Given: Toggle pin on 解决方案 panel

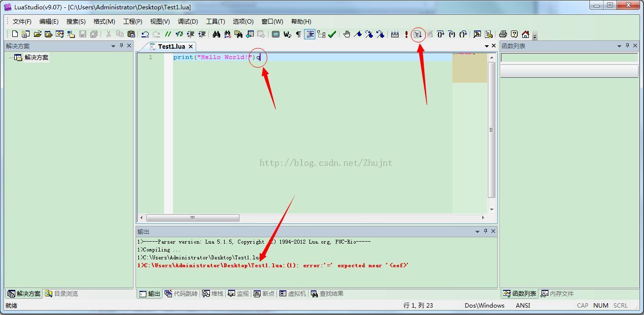Looking at the screenshot, I should [x=122, y=46].
